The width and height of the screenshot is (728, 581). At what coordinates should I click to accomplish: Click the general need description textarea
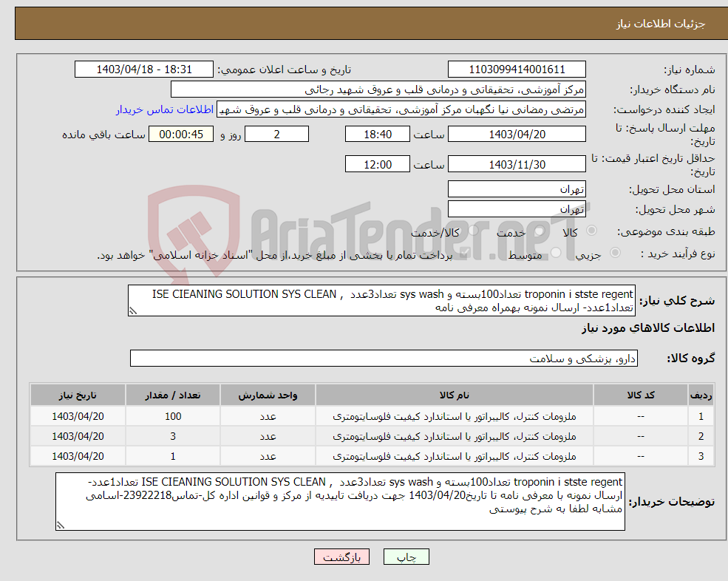pyautogui.click(x=381, y=301)
